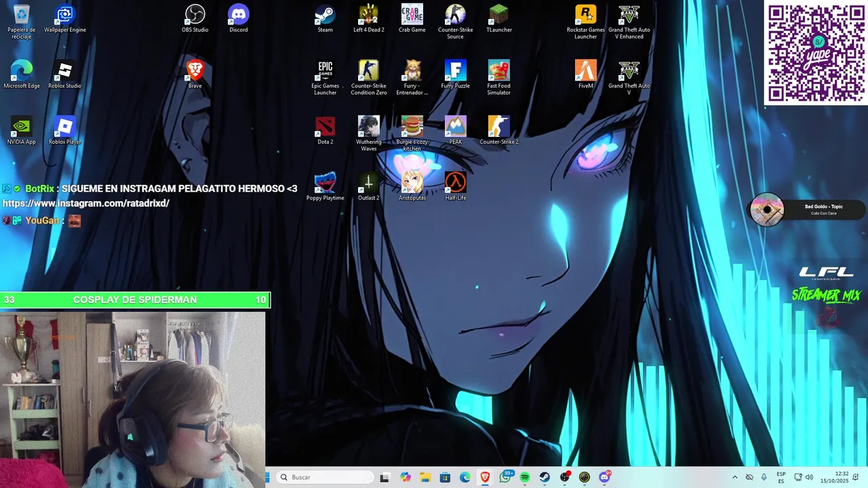Select the Grand Theft Auto V Enhanced icon
Viewport: 868px width, 488px height.
pos(629,21)
